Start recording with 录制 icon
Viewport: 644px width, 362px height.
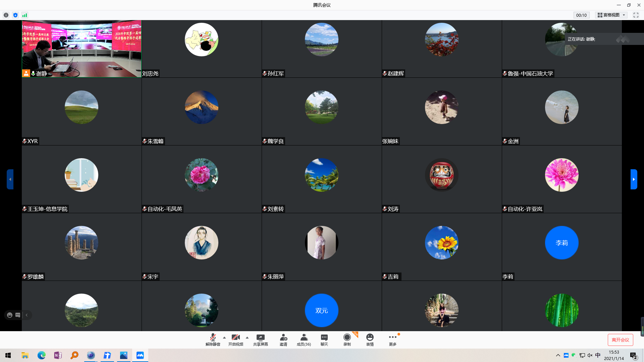[347, 340]
